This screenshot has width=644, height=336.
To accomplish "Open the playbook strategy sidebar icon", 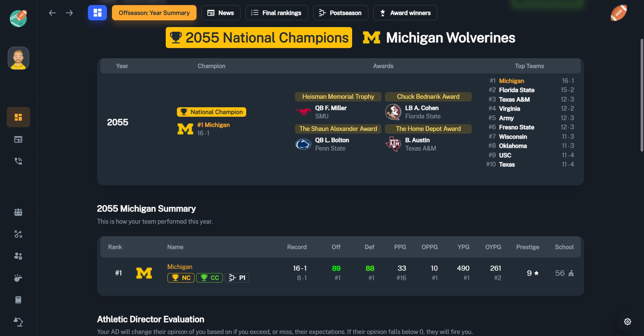I will [x=18, y=234].
